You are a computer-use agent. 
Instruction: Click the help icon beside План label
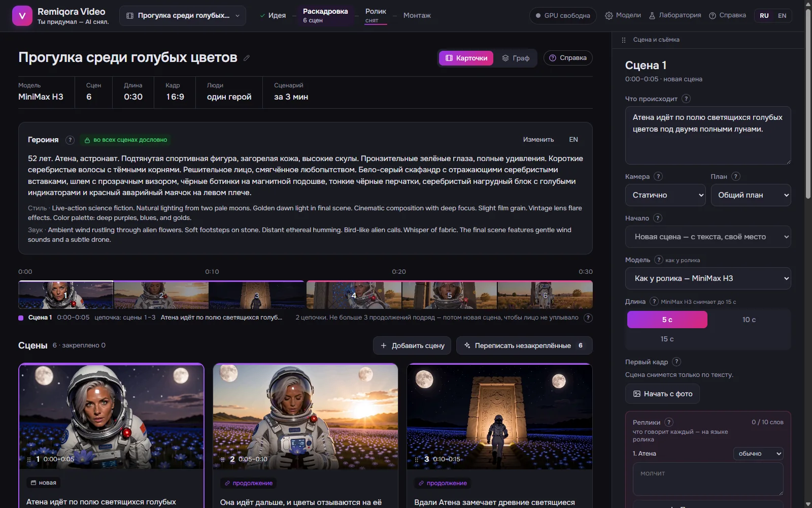(x=736, y=176)
